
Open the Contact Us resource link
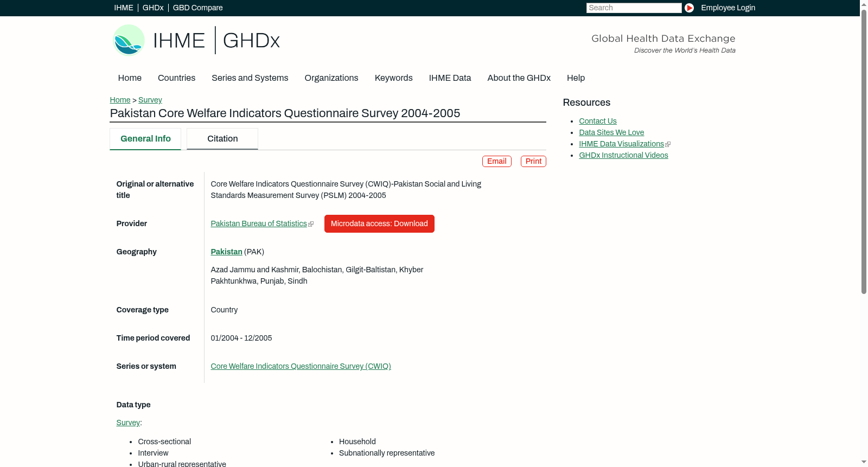click(598, 121)
